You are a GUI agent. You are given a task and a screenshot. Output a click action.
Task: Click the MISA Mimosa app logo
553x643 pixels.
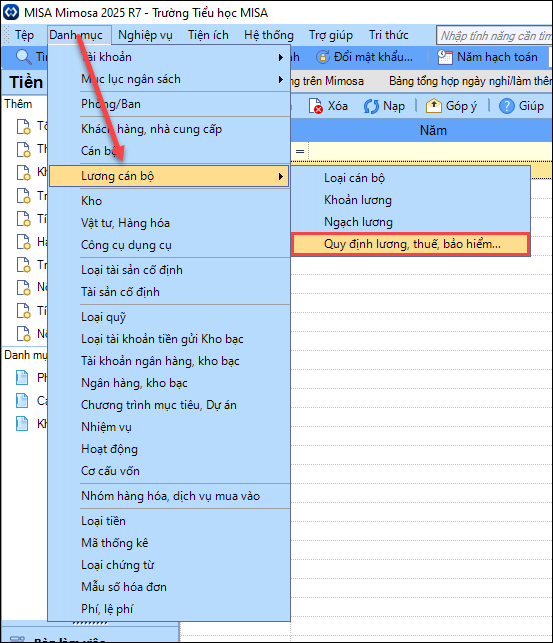click(11, 12)
